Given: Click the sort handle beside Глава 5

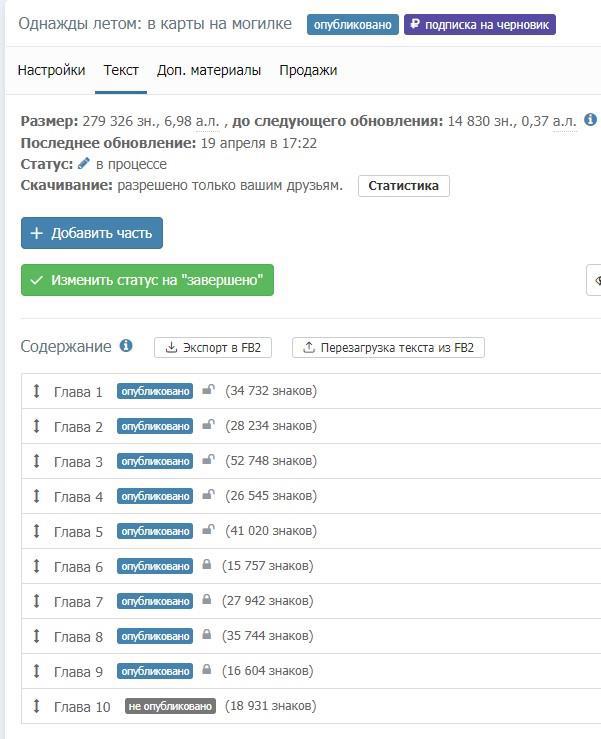Looking at the screenshot, I should [x=37, y=531].
